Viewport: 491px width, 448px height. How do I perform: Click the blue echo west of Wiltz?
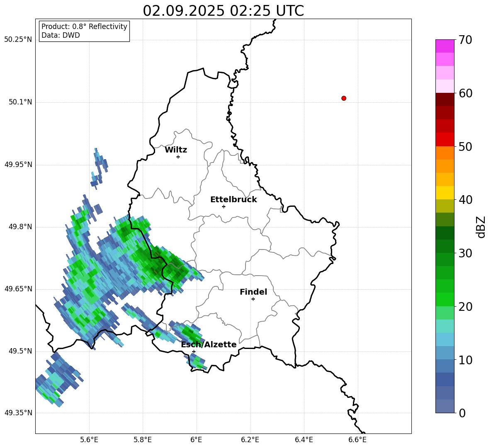pos(99,169)
